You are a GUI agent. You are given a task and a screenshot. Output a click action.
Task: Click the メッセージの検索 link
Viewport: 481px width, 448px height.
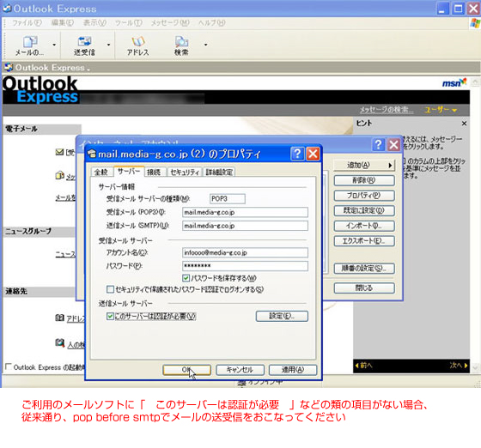click(387, 110)
